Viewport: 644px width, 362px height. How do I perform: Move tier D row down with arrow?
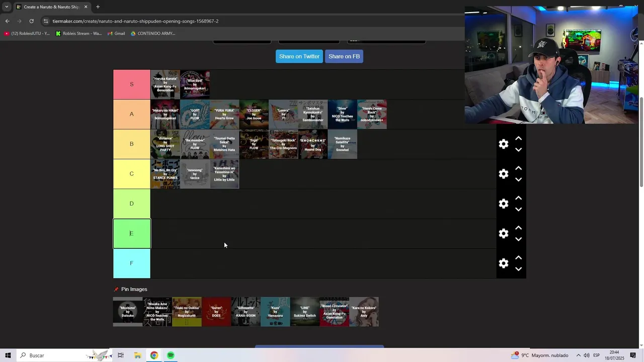pos(519,209)
